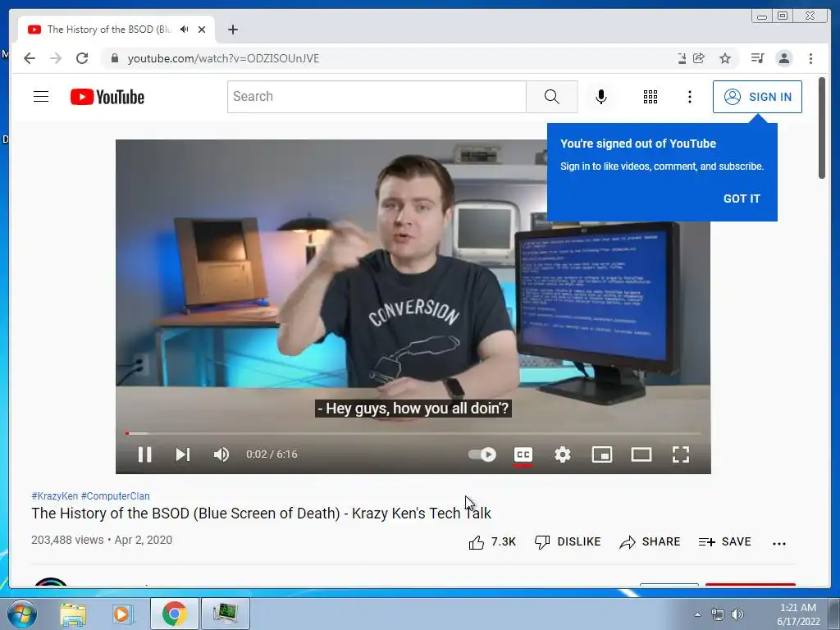Open the SHARE dialog
This screenshot has width=840, height=630.
[x=650, y=542]
